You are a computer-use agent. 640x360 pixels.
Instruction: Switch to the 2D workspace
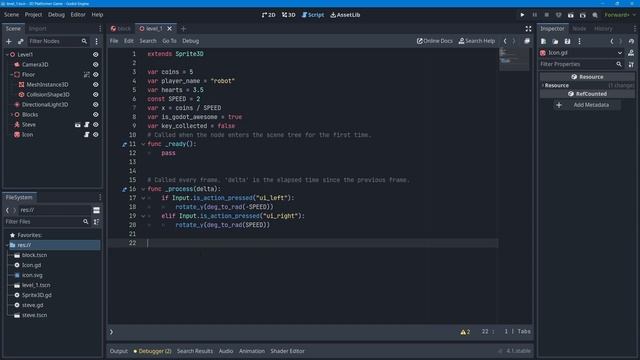[x=268, y=15]
